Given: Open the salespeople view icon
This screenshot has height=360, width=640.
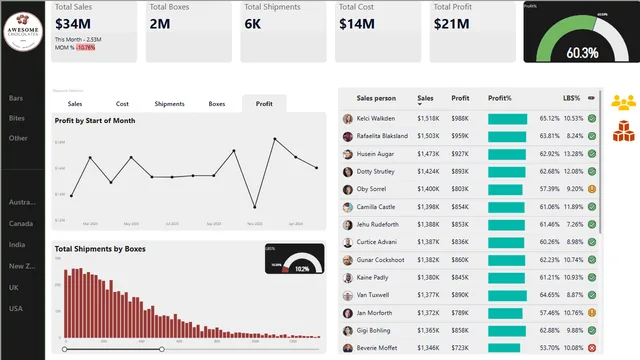Looking at the screenshot, I should [x=623, y=102].
